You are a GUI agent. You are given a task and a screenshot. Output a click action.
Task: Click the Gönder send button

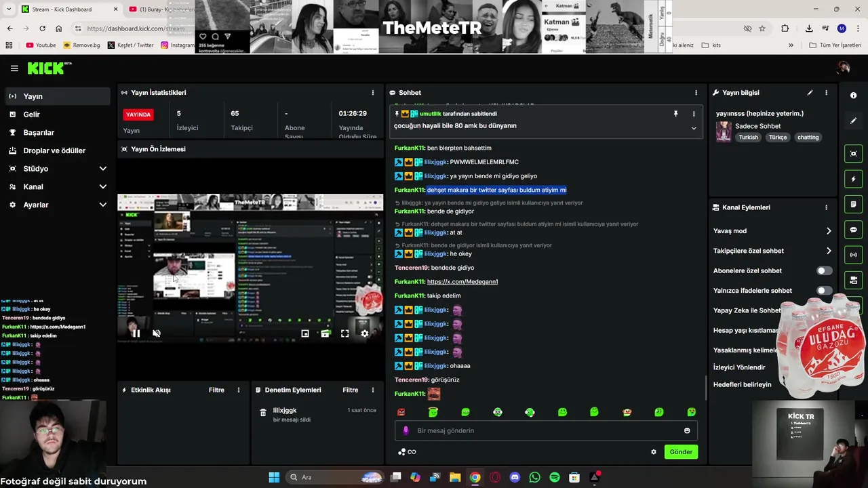point(681,452)
